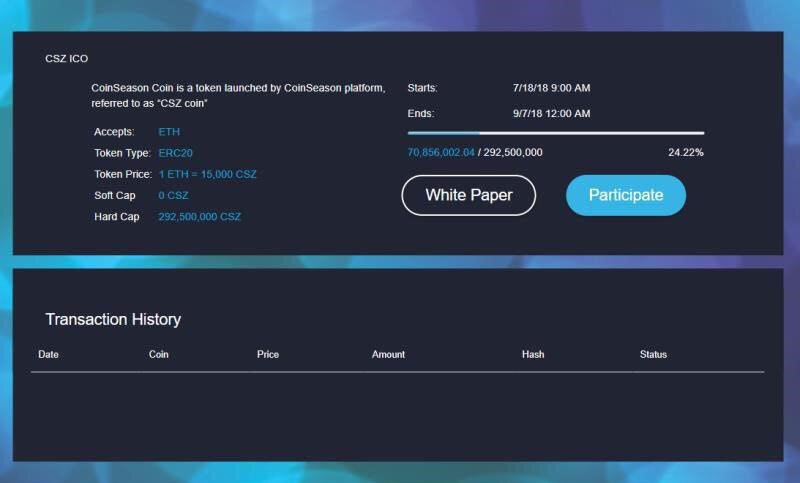The height and width of the screenshot is (483, 800).
Task: Click the Starts label
Action: (x=422, y=88)
